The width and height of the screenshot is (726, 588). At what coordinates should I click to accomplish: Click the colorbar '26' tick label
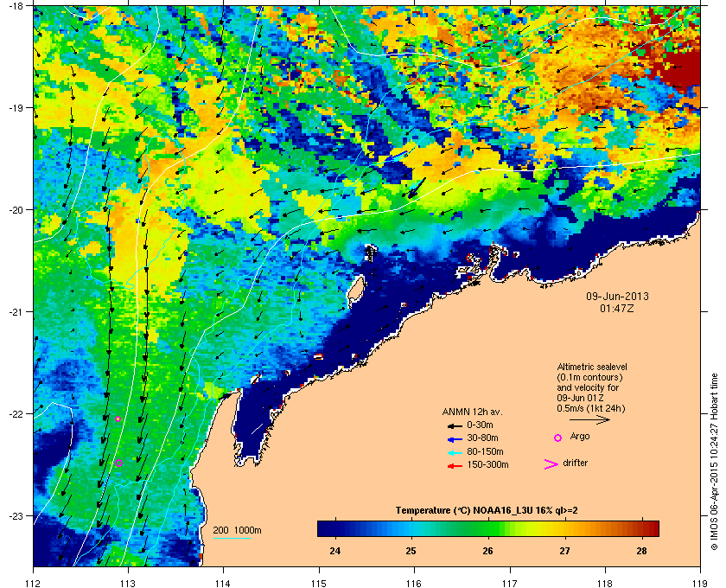[487, 551]
